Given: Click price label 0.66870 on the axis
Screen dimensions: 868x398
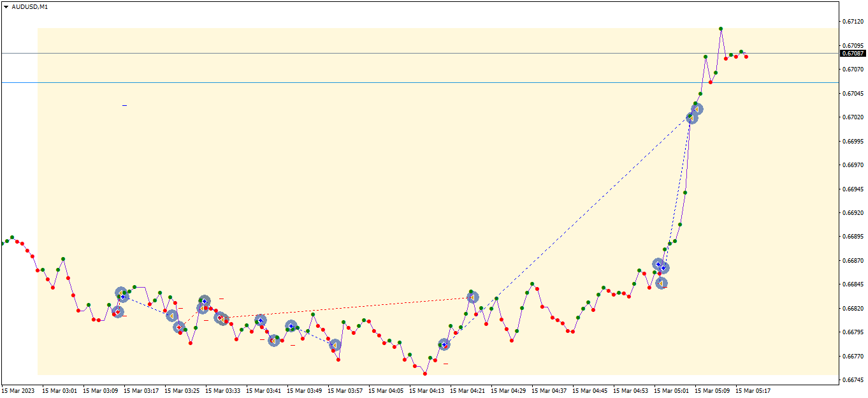Looking at the screenshot, I should [853, 261].
